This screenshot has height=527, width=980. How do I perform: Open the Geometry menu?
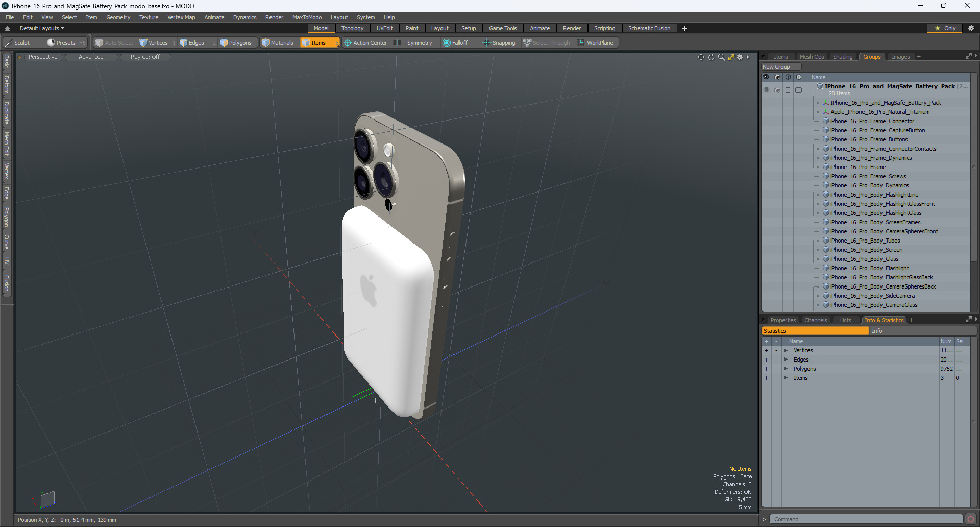click(118, 17)
